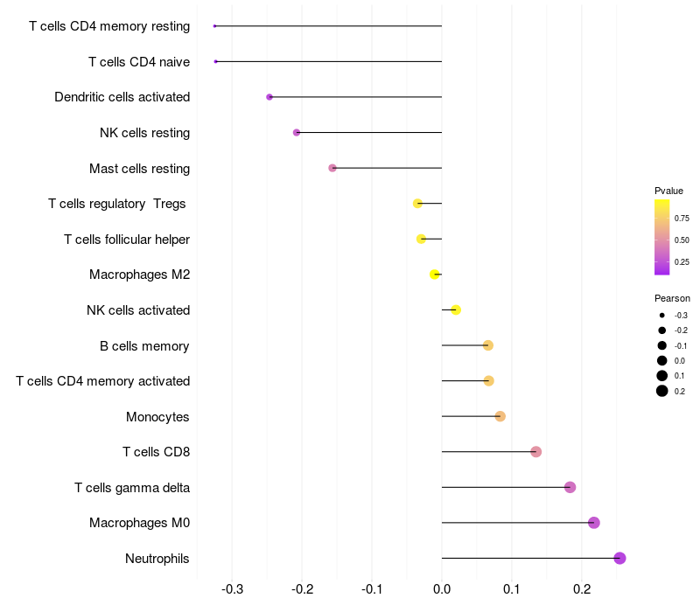Click the Pvalue color gradient bar

(x=662, y=237)
